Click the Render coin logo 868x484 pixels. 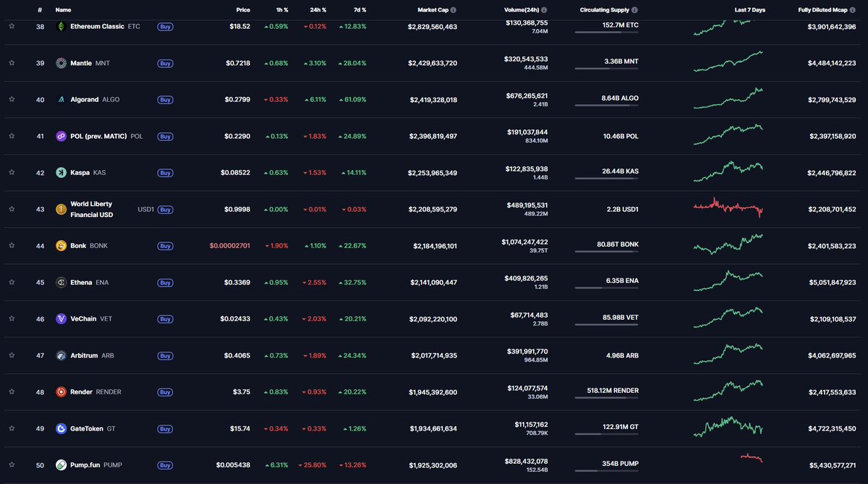61,391
